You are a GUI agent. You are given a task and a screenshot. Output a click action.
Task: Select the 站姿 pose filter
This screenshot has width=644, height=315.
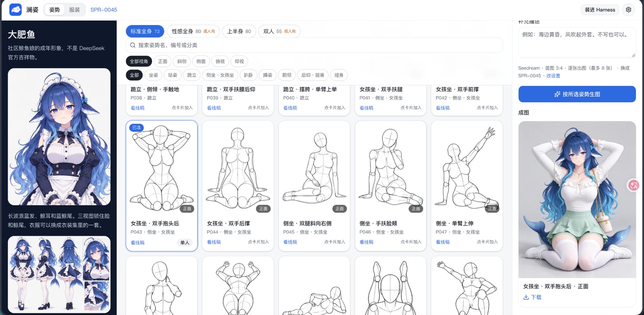click(173, 75)
